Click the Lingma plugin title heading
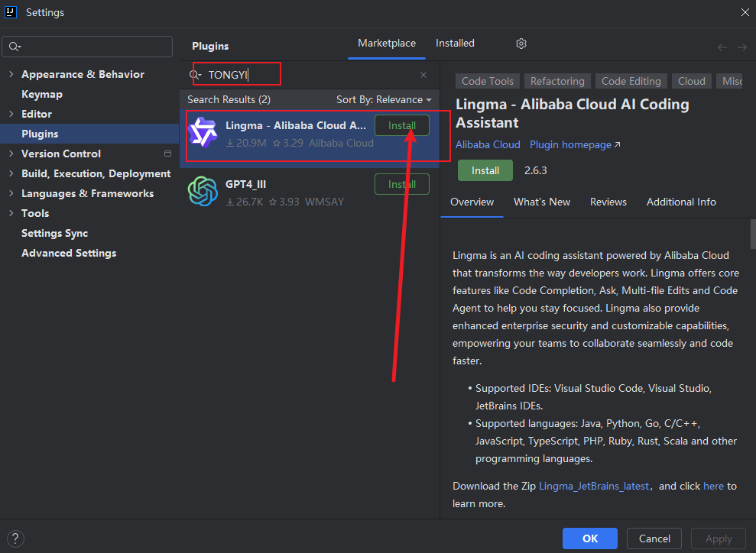 click(573, 113)
